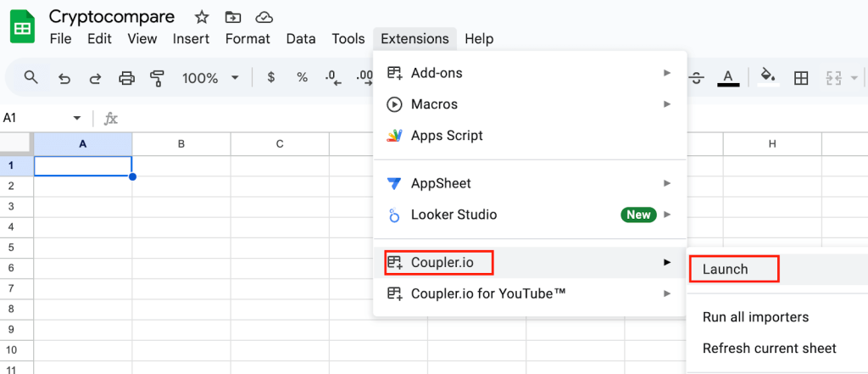The width and height of the screenshot is (868, 374).
Task: Click the formula bar fx area
Action: pyautogui.click(x=111, y=118)
